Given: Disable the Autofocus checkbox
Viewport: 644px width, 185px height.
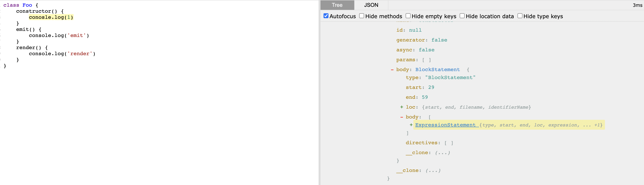Looking at the screenshot, I should pos(326,16).
